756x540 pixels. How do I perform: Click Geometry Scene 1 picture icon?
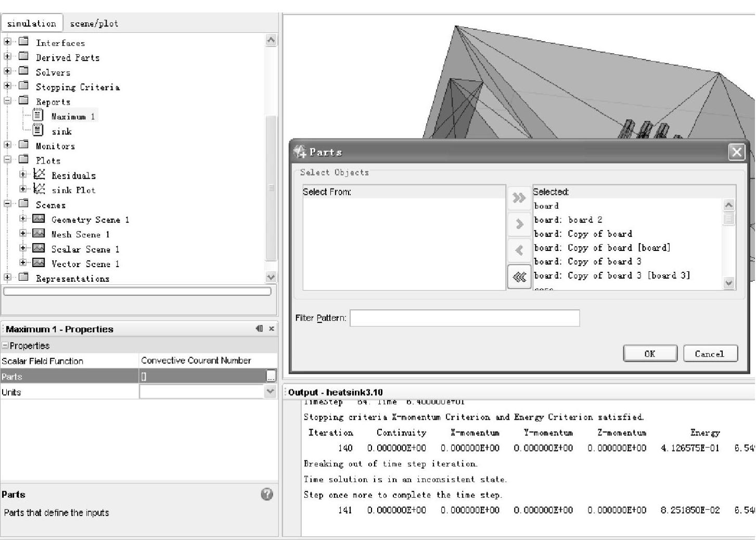(x=39, y=219)
